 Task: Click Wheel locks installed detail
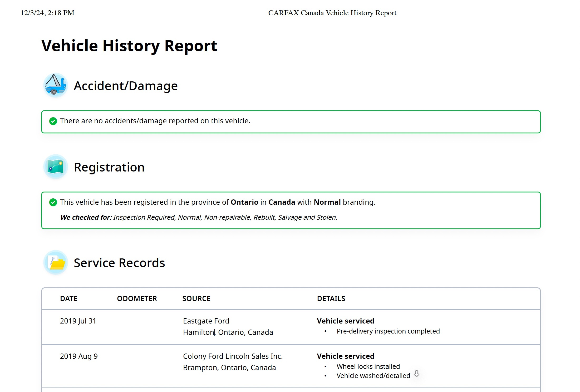368,366
